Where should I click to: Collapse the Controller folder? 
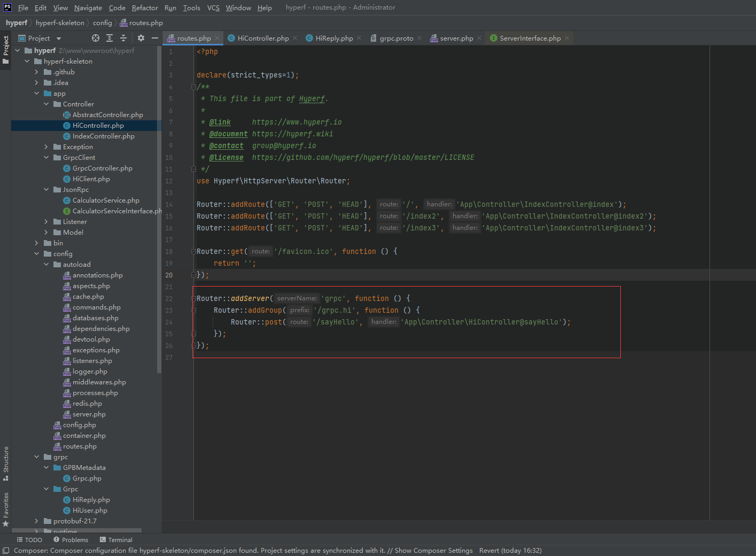pyautogui.click(x=47, y=104)
